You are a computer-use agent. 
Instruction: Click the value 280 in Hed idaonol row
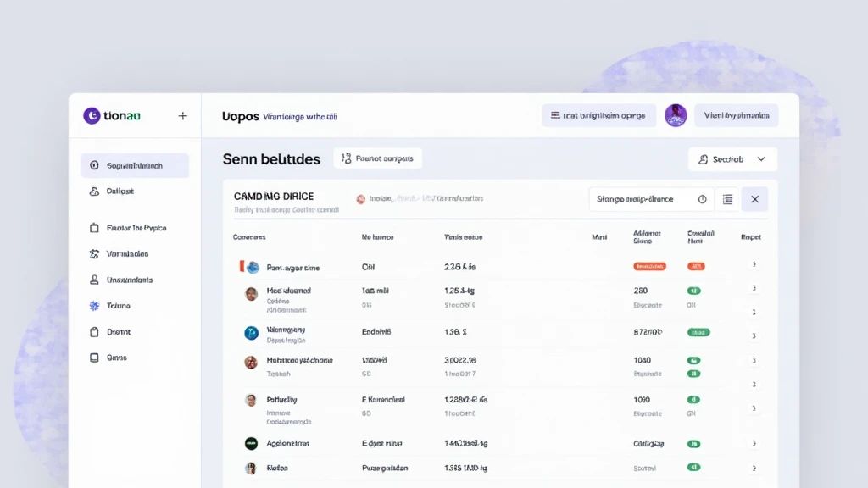[x=641, y=291]
